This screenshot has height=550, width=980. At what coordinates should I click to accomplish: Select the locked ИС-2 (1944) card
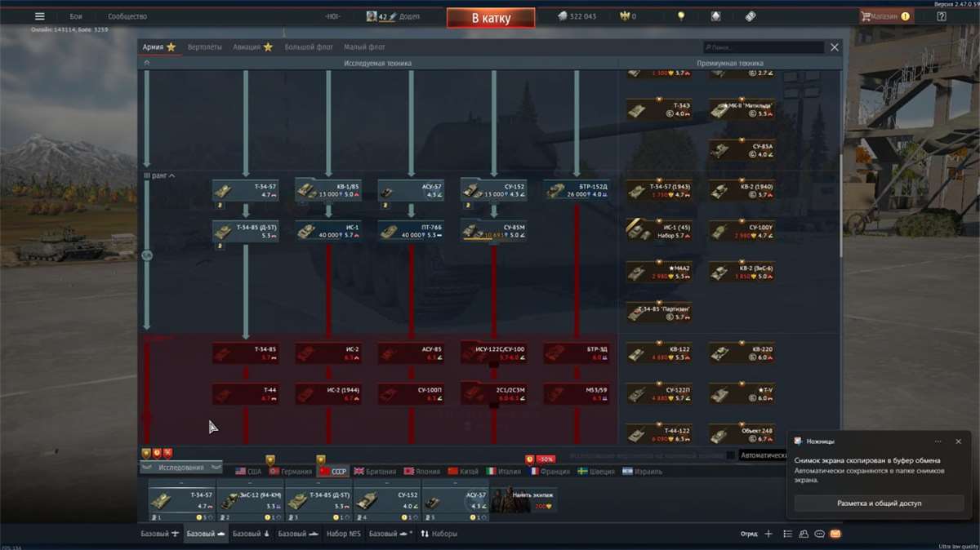[328, 394]
